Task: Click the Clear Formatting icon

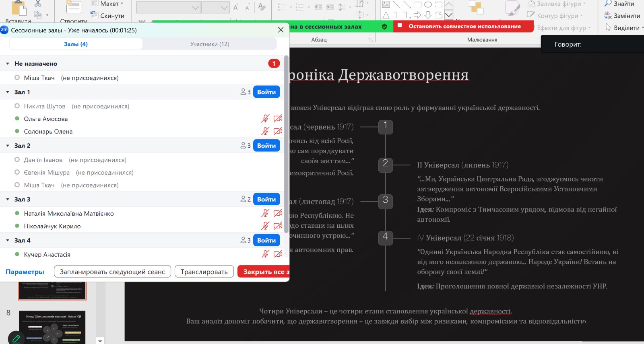Action: pyautogui.click(x=262, y=7)
